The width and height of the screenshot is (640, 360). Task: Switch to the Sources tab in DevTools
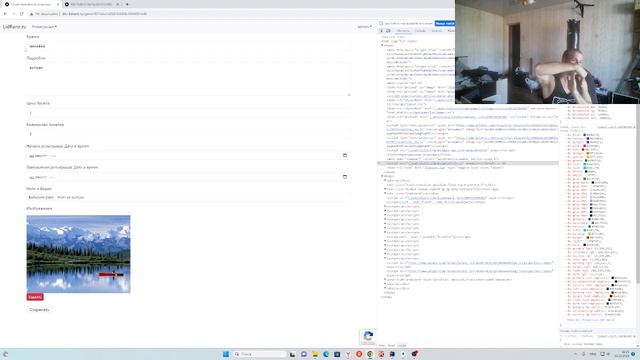[436, 31]
